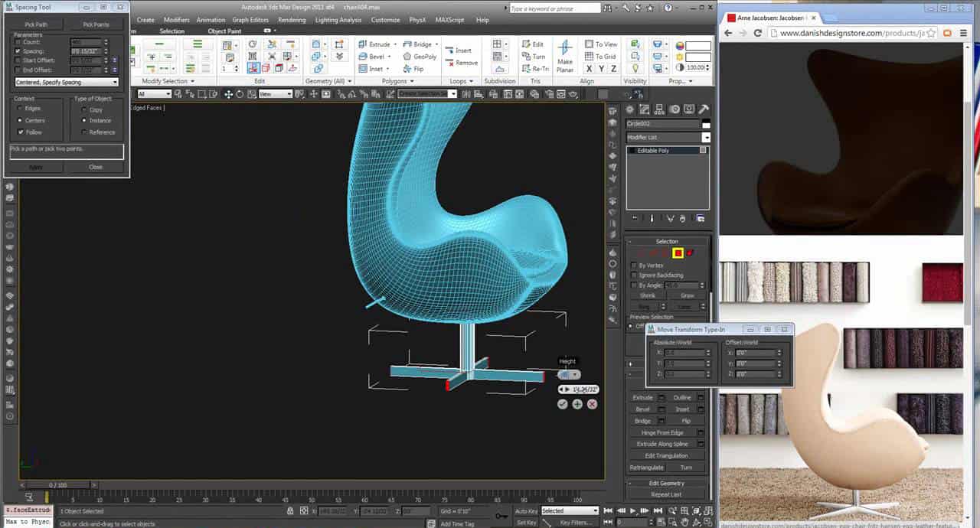Reload the Chrome page

tap(758, 34)
